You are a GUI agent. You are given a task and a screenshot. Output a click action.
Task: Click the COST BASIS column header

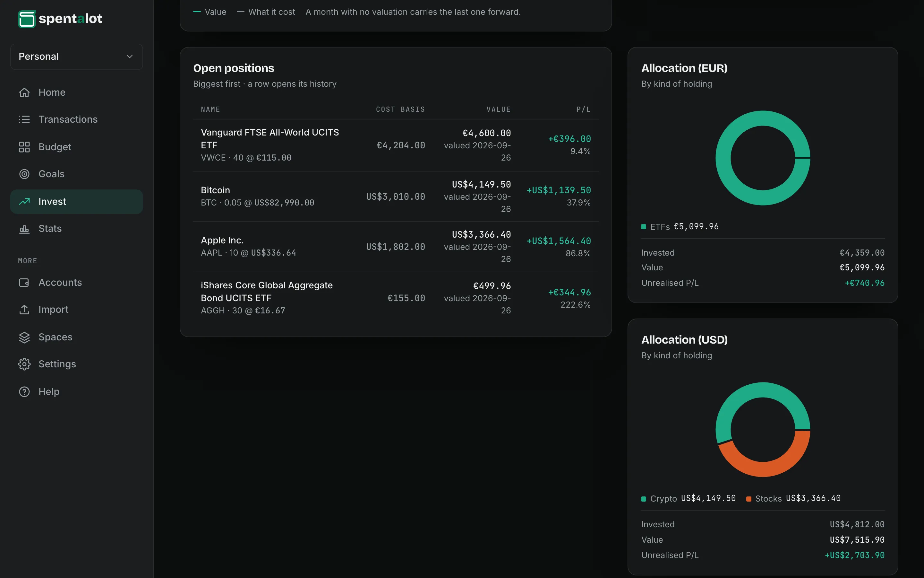pos(400,110)
